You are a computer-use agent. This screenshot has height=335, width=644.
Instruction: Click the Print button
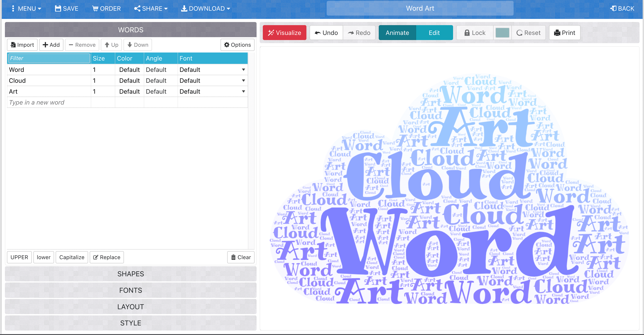(564, 33)
